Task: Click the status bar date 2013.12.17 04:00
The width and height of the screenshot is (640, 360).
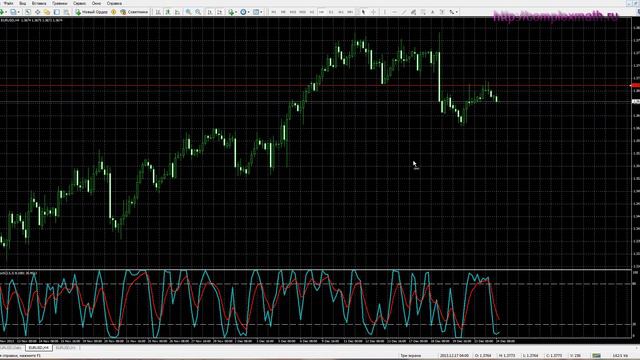Action: click(x=454, y=356)
